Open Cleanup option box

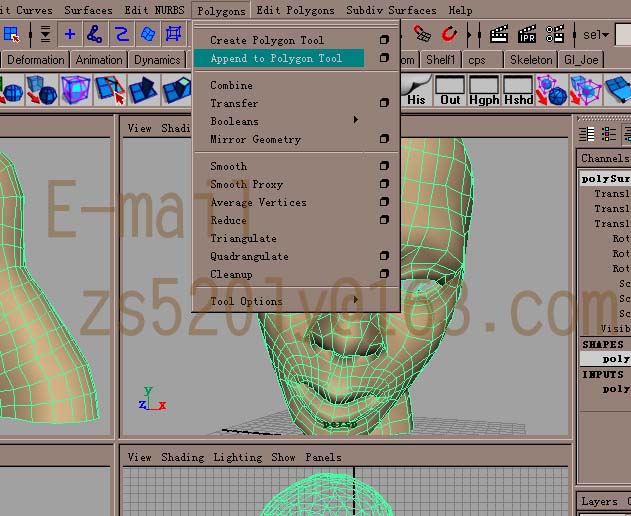(x=384, y=274)
